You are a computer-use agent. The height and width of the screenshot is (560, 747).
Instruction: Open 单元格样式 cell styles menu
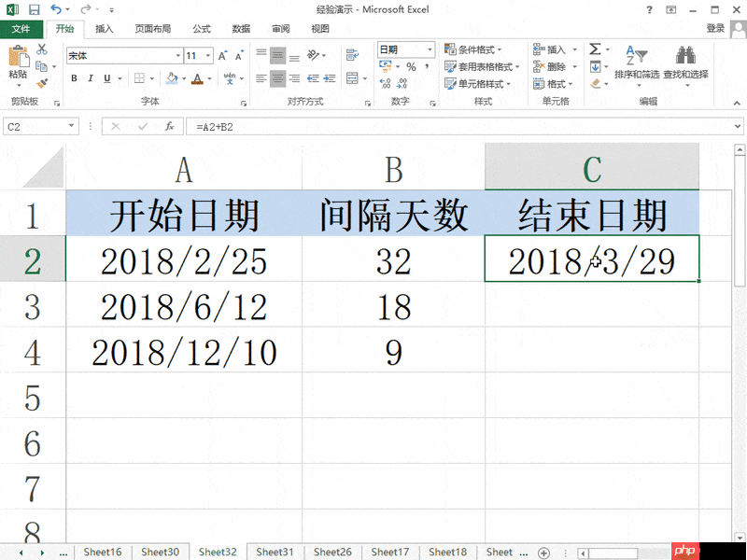point(477,84)
